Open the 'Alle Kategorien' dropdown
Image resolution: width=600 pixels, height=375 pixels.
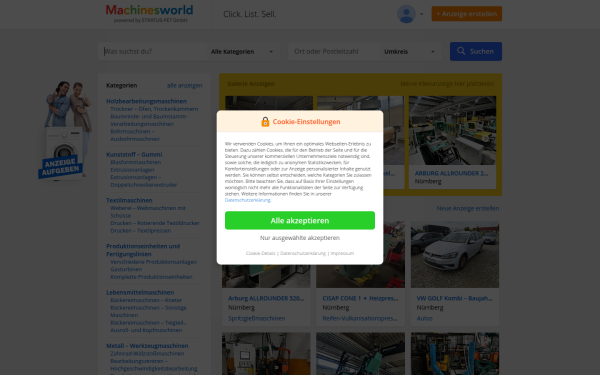click(x=242, y=52)
